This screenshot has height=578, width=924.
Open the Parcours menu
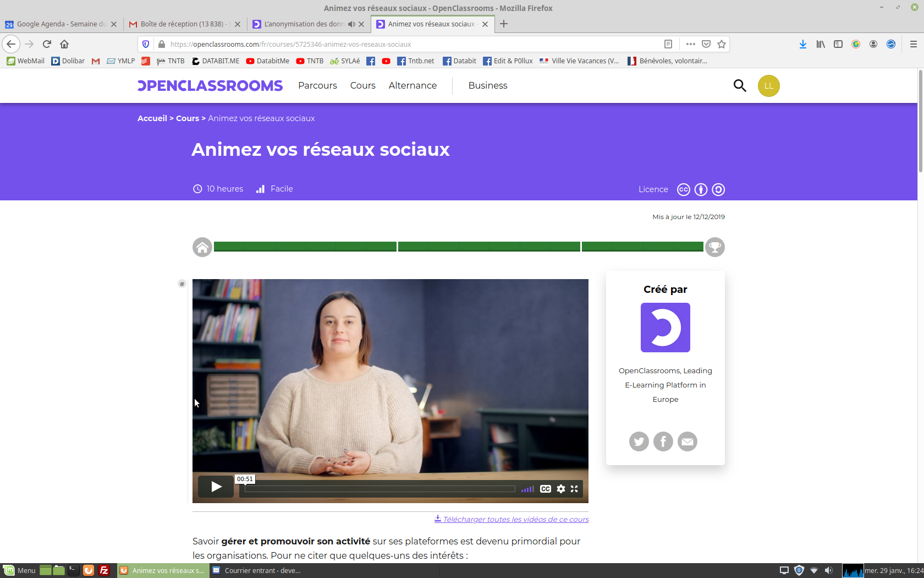317,85
